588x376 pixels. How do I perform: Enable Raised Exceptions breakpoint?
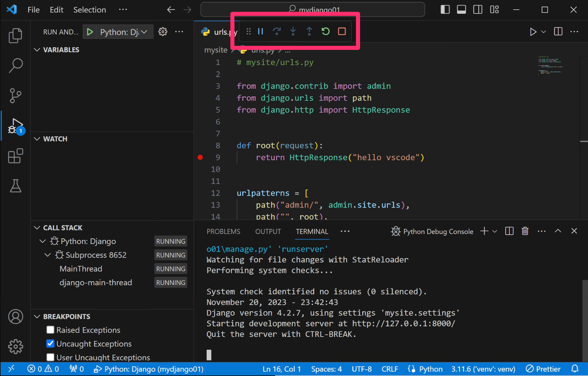(50, 330)
